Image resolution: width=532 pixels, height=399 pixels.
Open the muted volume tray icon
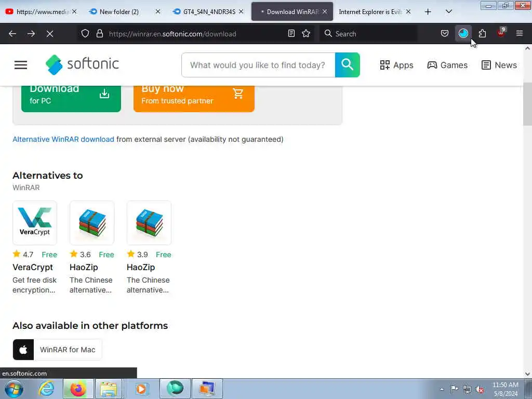tap(480, 390)
